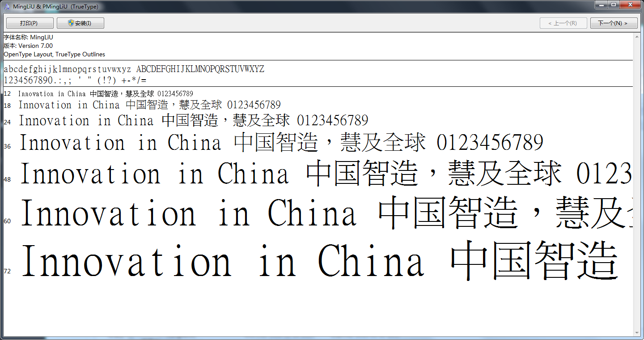Click the uppercase "ABCDEFGHIJKLMNOPQRSTUVWXYZ" sample

coord(200,69)
